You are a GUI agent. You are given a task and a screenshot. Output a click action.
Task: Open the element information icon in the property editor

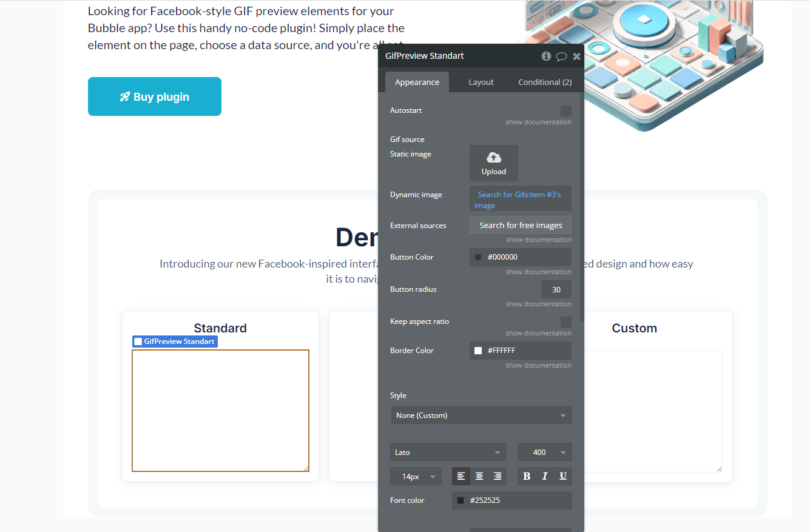click(x=545, y=56)
